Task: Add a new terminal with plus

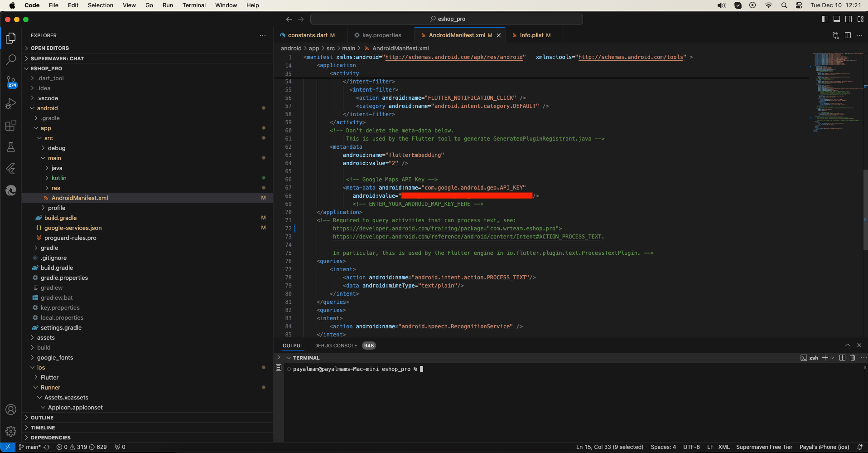Action: point(825,358)
